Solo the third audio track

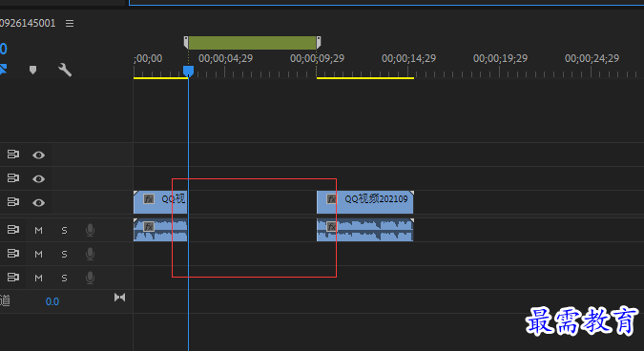pos(64,278)
